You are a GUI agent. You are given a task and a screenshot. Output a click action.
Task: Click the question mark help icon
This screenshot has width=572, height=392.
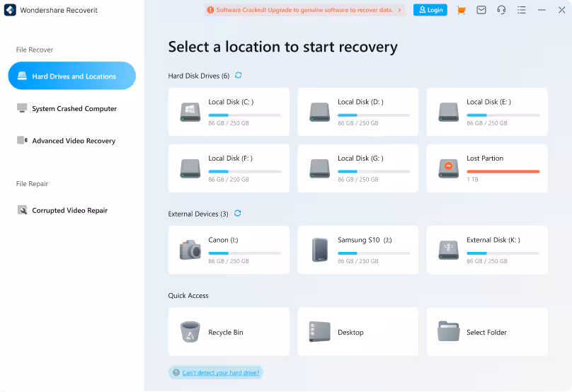[x=176, y=372]
